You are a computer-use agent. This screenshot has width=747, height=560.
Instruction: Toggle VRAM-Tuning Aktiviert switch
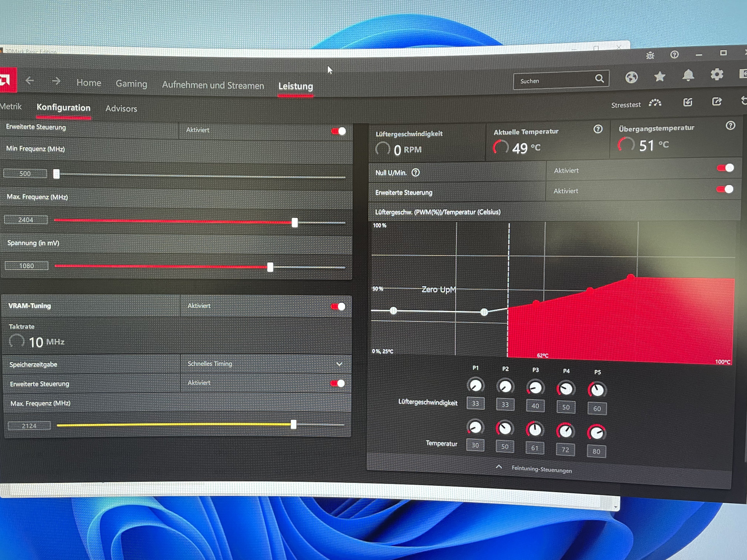pos(338,306)
